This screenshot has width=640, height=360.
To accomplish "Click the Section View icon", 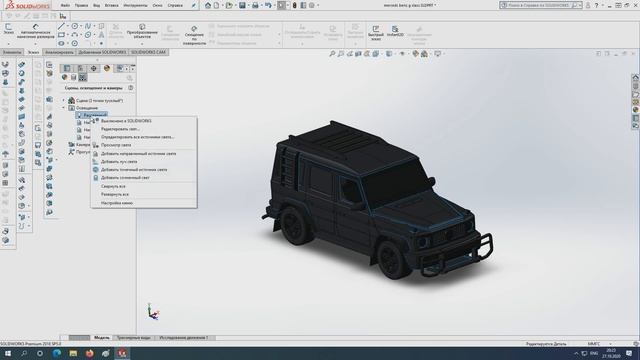I will [358, 53].
